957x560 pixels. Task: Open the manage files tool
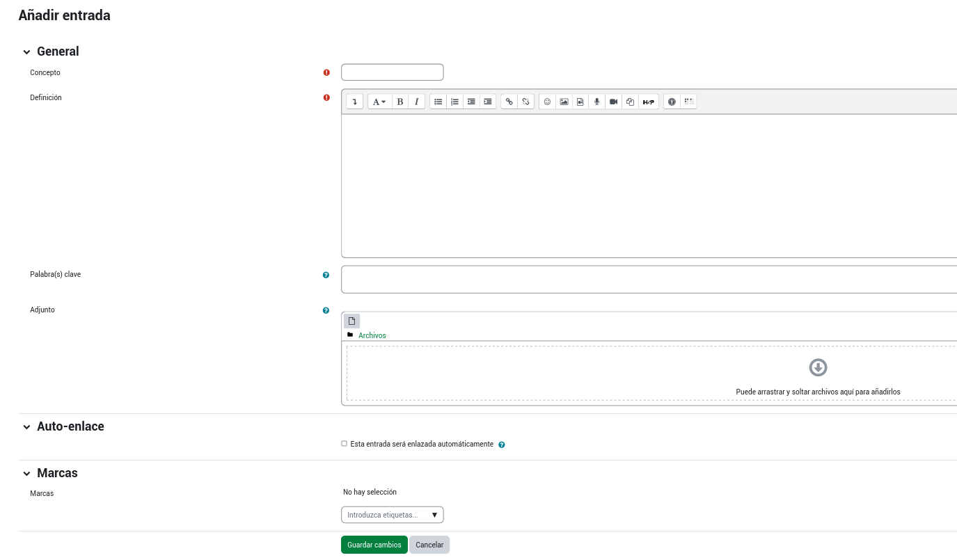coord(630,102)
